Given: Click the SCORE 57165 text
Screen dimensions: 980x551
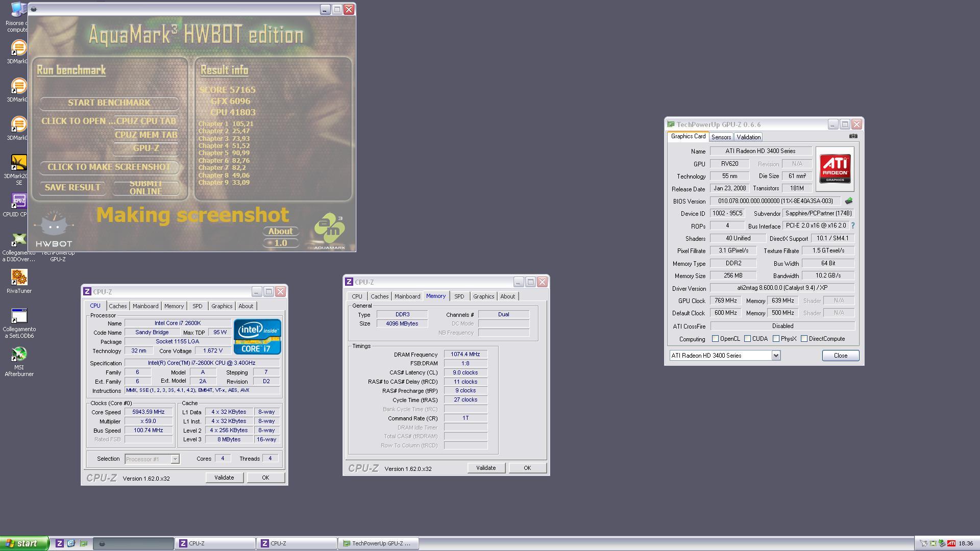Looking at the screenshot, I should (x=228, y=90).
